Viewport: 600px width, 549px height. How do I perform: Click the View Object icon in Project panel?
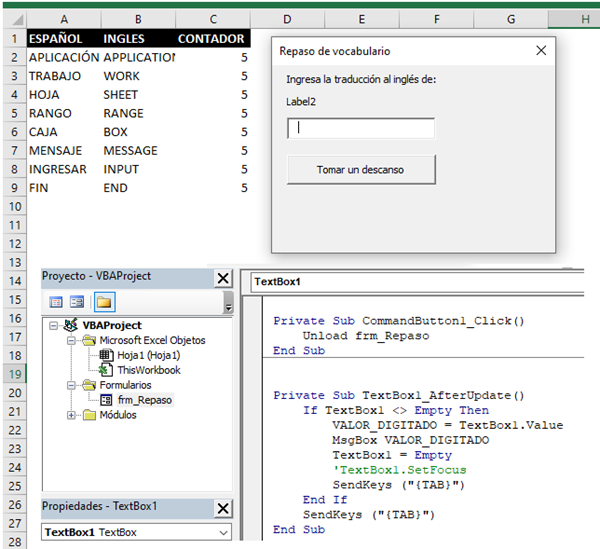pos(77,301)
